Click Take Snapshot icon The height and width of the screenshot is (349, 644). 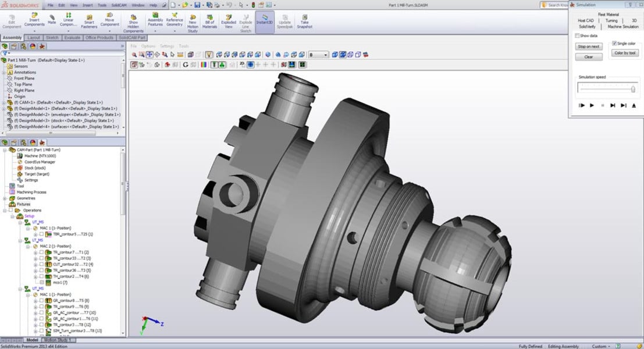coord(304,22)
